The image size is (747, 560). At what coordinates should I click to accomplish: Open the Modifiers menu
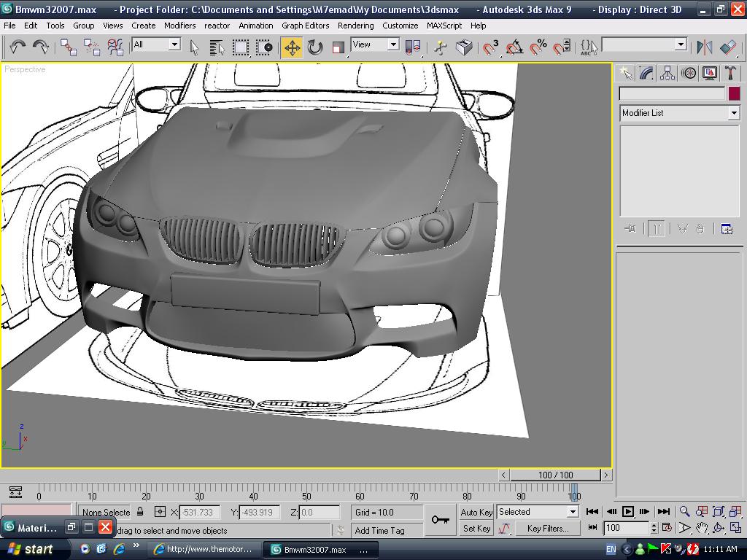[179, 26]
